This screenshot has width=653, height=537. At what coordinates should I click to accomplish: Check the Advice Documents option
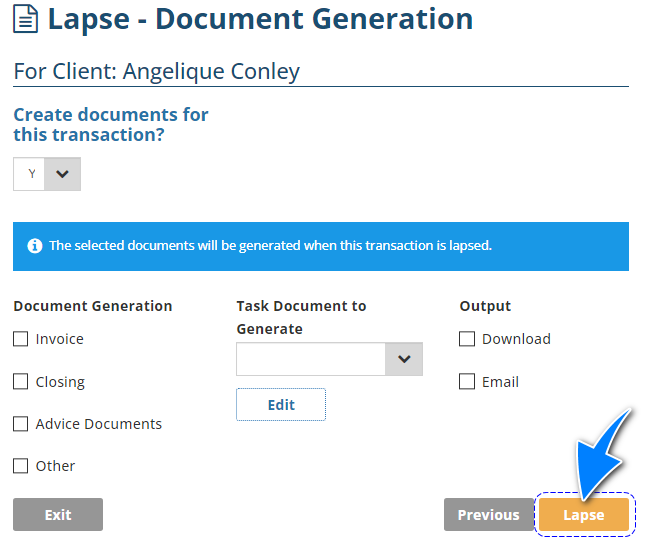pyautogui.click(x=21, y=424)
